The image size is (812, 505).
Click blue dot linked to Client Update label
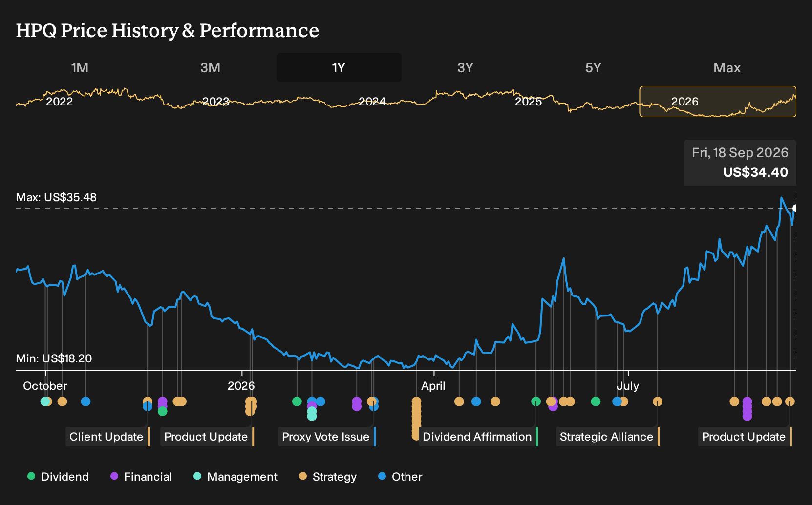point(148,406)
